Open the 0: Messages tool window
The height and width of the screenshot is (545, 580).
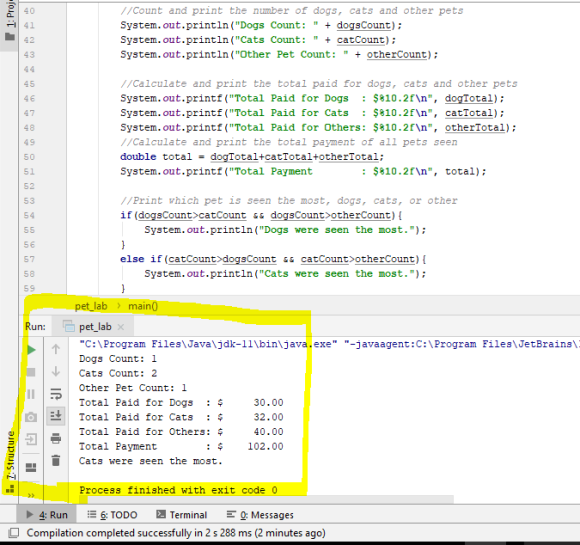click(260, 515)
